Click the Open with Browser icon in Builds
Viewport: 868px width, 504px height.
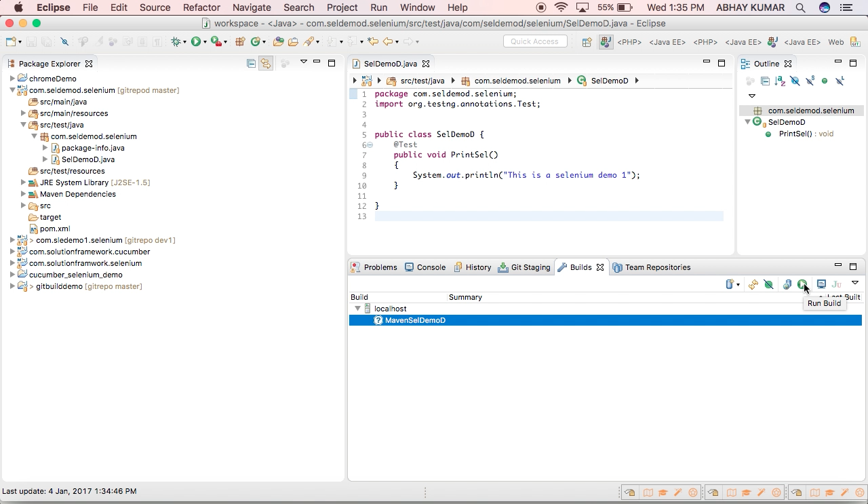pyautogui.click(x=787, y=284)
